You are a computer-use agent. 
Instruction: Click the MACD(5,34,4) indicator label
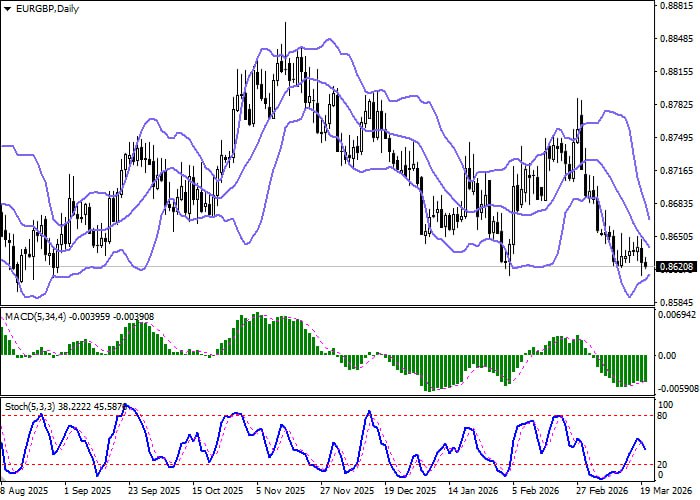(36, 317)
